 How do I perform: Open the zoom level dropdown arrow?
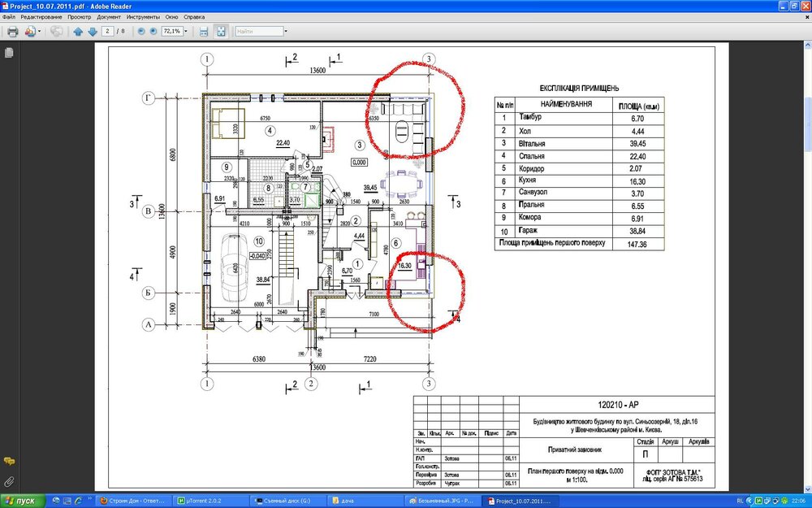[x=186, y=31]
